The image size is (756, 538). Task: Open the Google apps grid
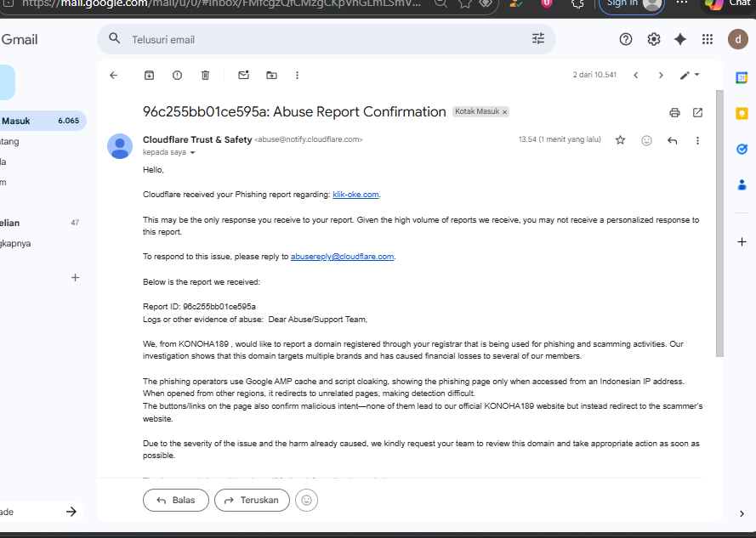point(708,39)
